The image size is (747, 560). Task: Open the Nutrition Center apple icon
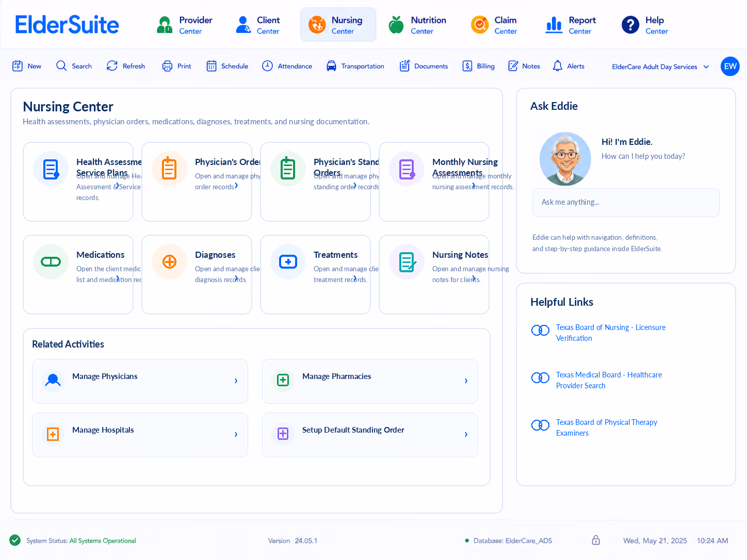[x=396, y=24]
